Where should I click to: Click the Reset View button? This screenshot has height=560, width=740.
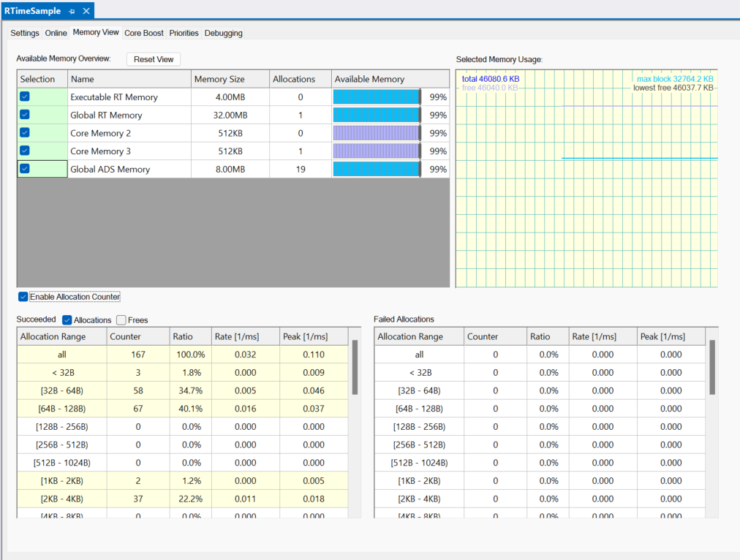[154, 59]
